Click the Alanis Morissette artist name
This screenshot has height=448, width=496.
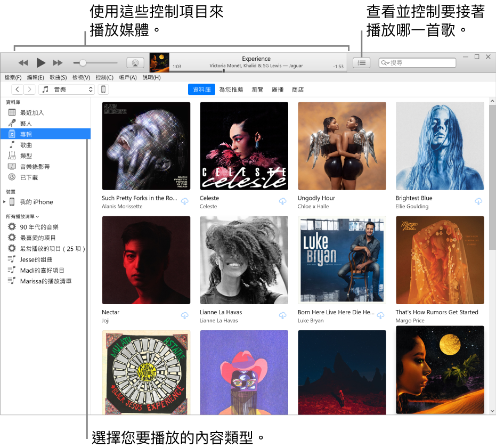point(122,207)
